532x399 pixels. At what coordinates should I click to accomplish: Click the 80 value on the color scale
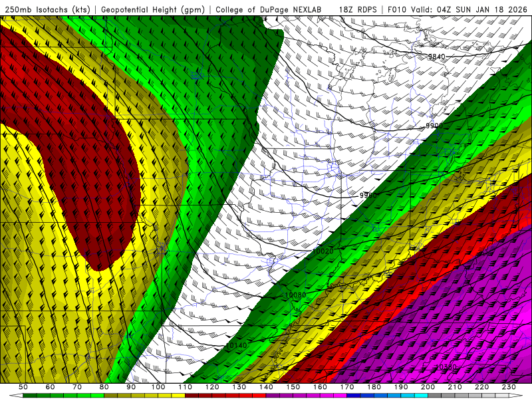(x=104, y=387)
